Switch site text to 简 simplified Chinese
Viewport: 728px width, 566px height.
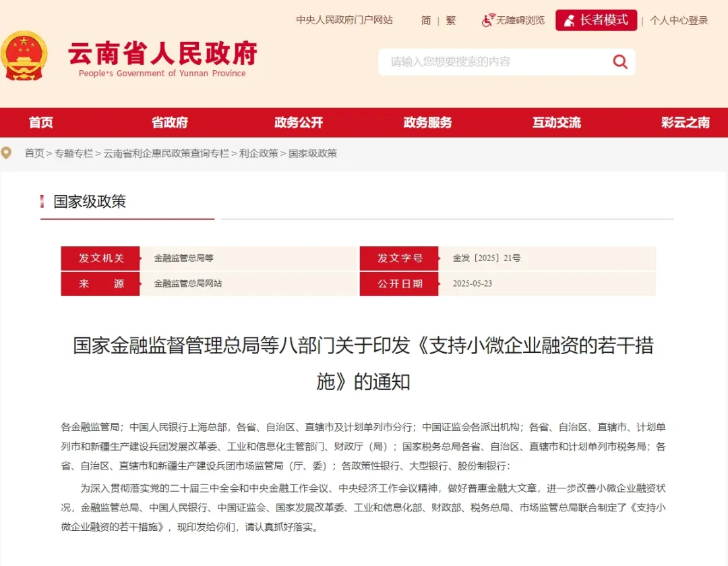coord(425,21)
